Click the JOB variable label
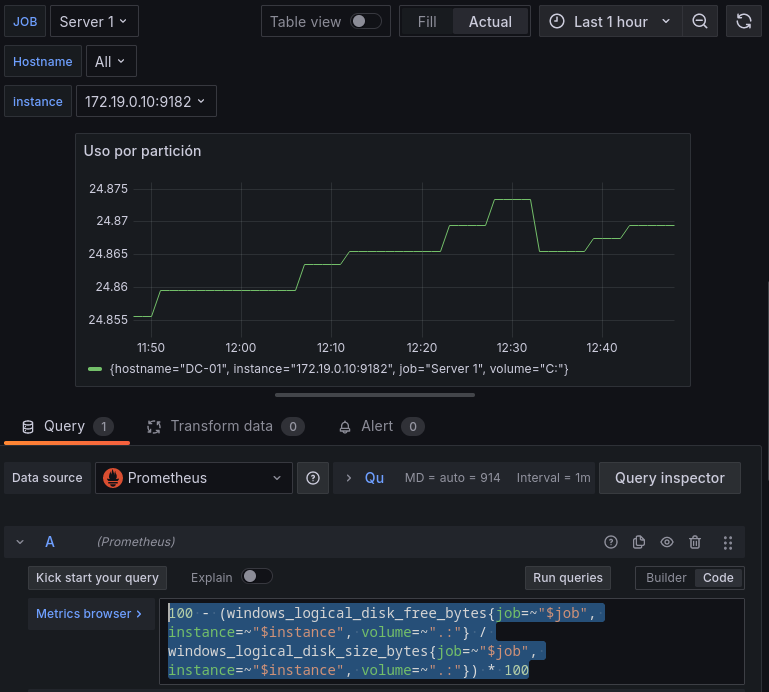The width and height of the screenshot is (769, 692). [x=25, y=22]
